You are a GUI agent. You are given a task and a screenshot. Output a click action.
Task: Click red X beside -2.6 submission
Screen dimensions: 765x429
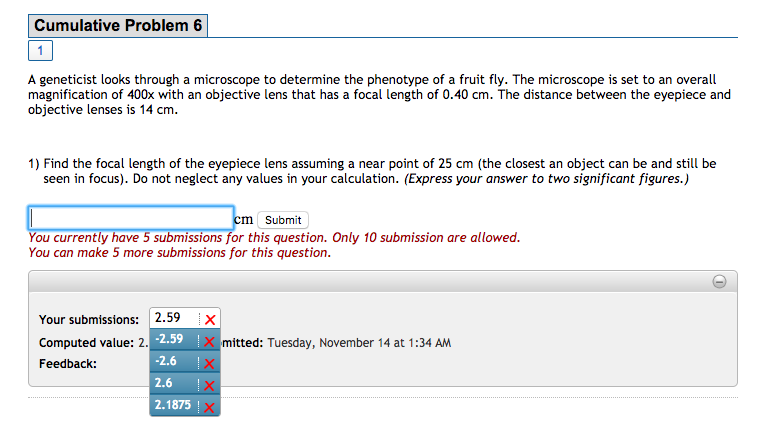coord(210,362)
